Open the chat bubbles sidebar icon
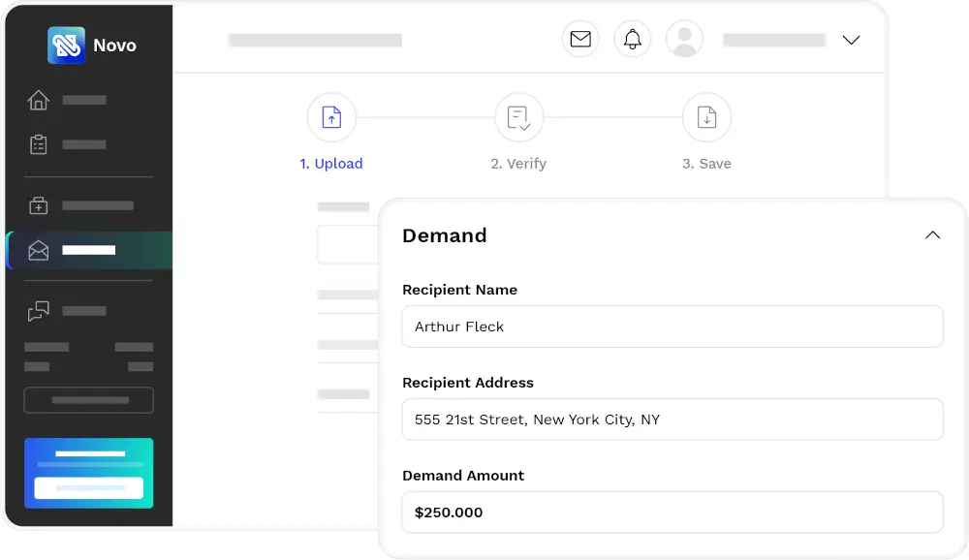Screen dimensions: 969x560 pyautogui.click(x=39, y=311)
